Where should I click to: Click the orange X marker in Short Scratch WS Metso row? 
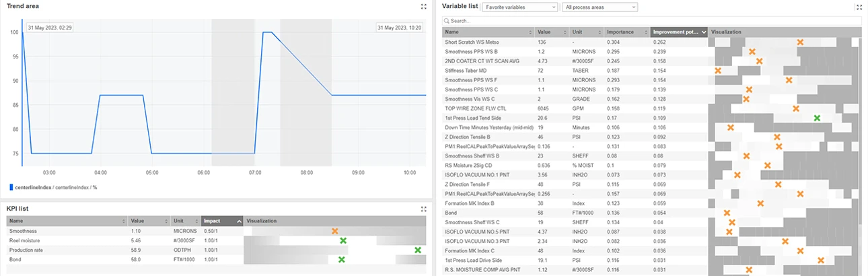pyautogui.click(x=800, y=42)
